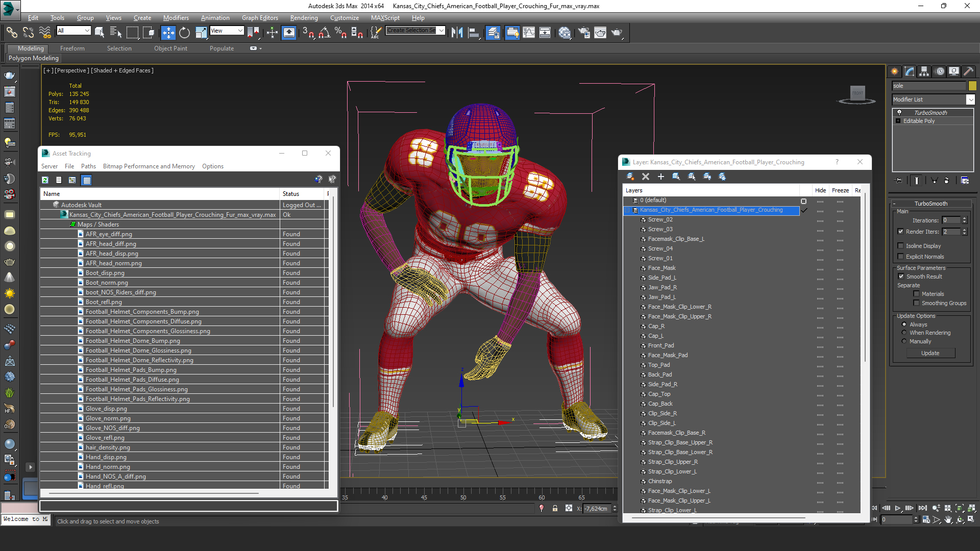Toggle TurboSmooth modifier lightbulb in stack
This screenshot has height=551, width=980.
pyautogui.click(x=899, y=113)
